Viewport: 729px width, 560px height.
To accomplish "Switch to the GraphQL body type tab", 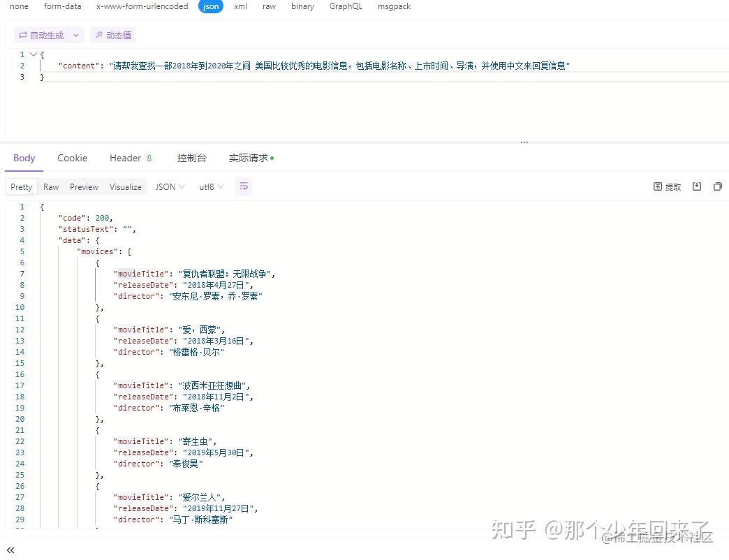I will point(346,6).
